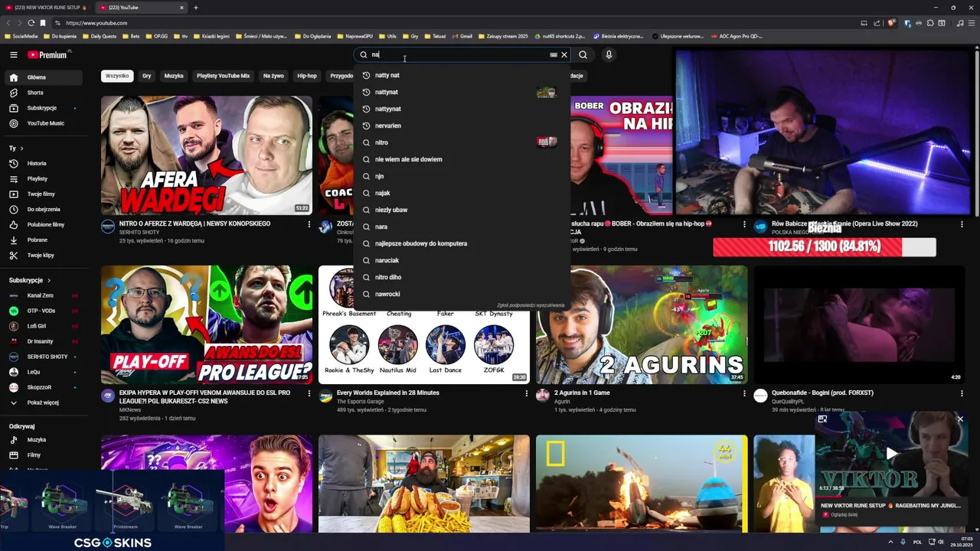
Task: Open Polubione filmy in the sidebar
Action: pyautogui.click(x=44, y=224)
